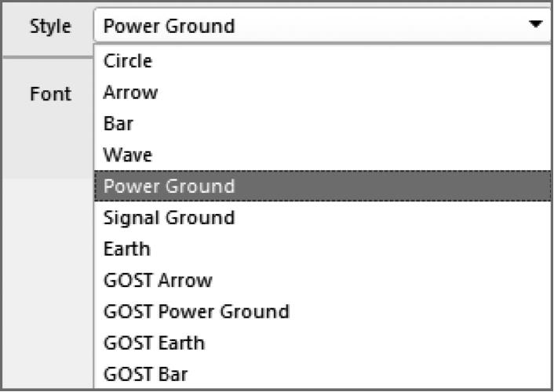Viewport: 554px width, 392px height.
Task: Click the Style label
Action: (x=50, y=26)
